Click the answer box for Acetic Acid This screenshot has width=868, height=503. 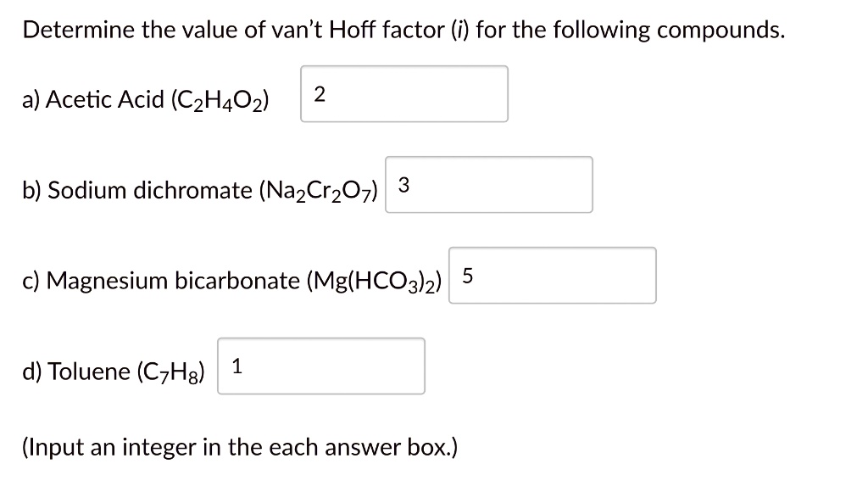coord(403,93)
